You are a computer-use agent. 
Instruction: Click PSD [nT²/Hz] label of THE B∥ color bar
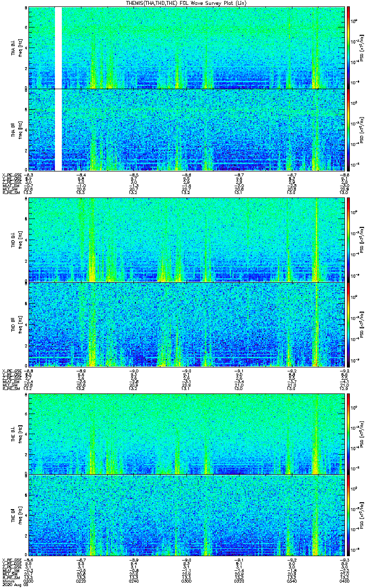(361, 515)
